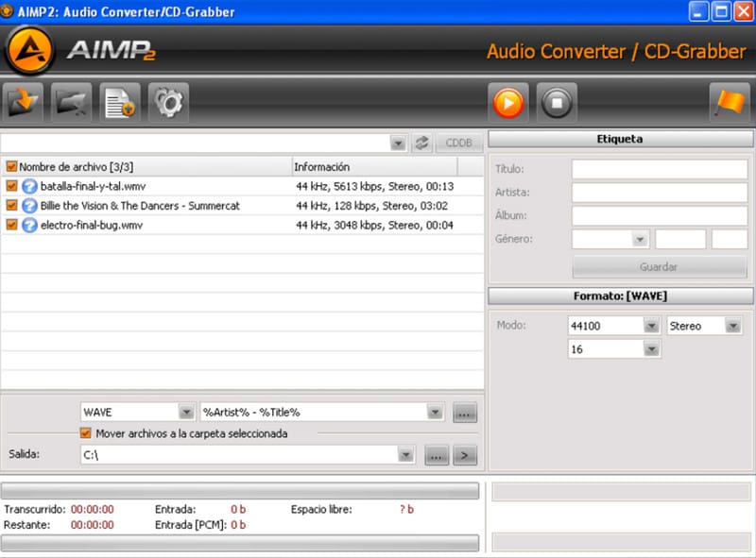Open files using the add files folder icon
The height and width of the screenshot is (558, 756).
22,103
